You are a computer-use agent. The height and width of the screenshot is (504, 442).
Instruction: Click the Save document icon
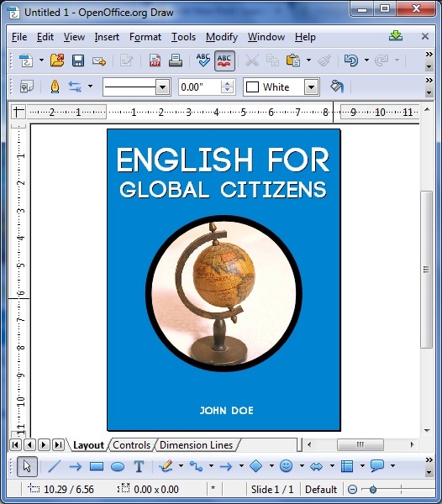pos(78,60)
